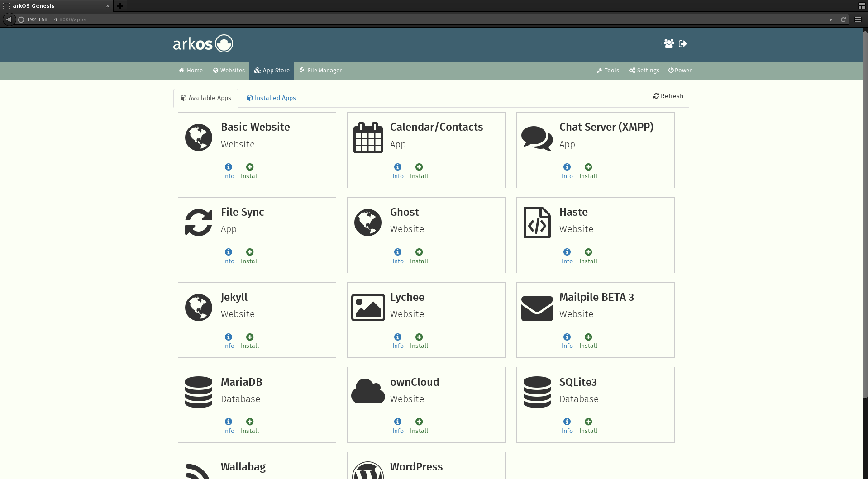Show Info for Chat Server (XMPP)
The width and height of the screenshot is (868, 479).
(x=567, y=171)
